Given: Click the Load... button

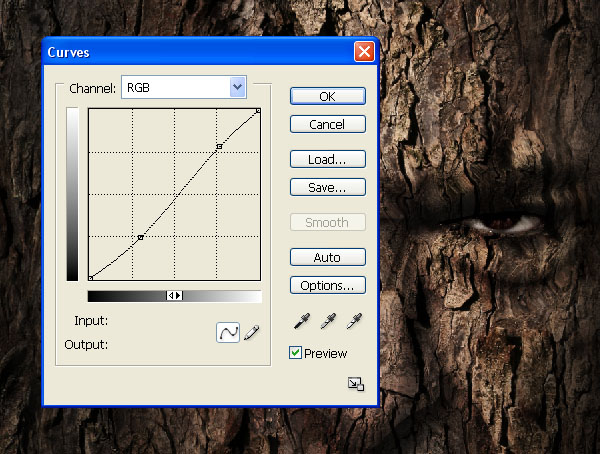Looking at the screenshot, I should pyautogui.click(x=327, y=159).
